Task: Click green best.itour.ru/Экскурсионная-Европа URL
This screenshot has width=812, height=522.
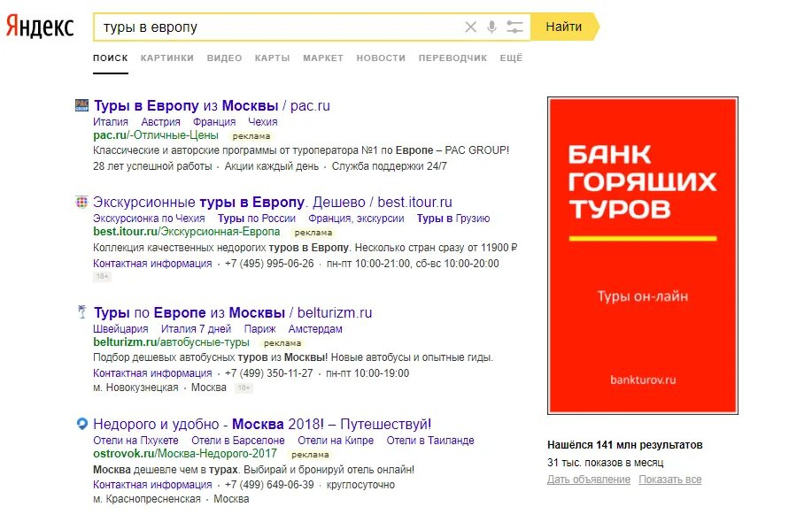Action: tap(187, 232)
